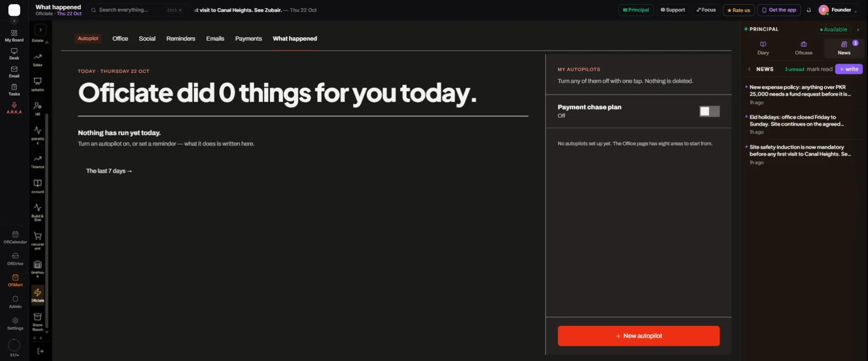The width and height of the screenshot is (868, 361).
Task: Launch the A.R.K.A microphone assistant
Action: (14, 108)
